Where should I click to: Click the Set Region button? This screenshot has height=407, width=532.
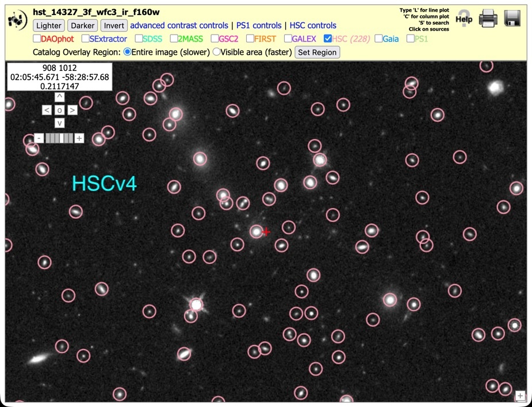coord(317,52)
